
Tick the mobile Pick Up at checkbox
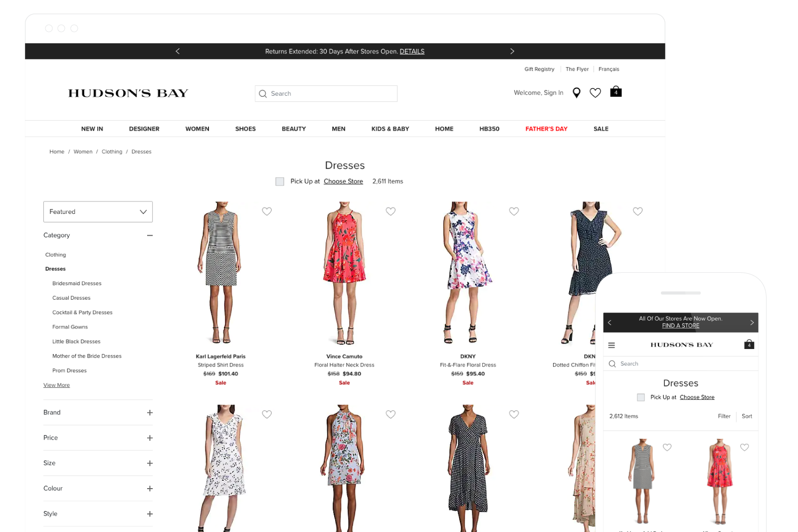pyautogui.click(x=641, y=397)
